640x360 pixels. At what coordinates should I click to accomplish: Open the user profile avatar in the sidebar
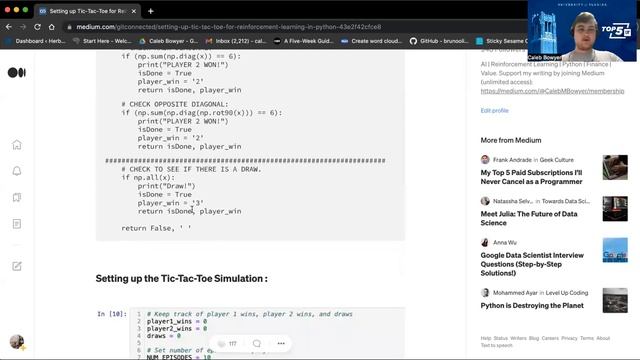[17, 342]
